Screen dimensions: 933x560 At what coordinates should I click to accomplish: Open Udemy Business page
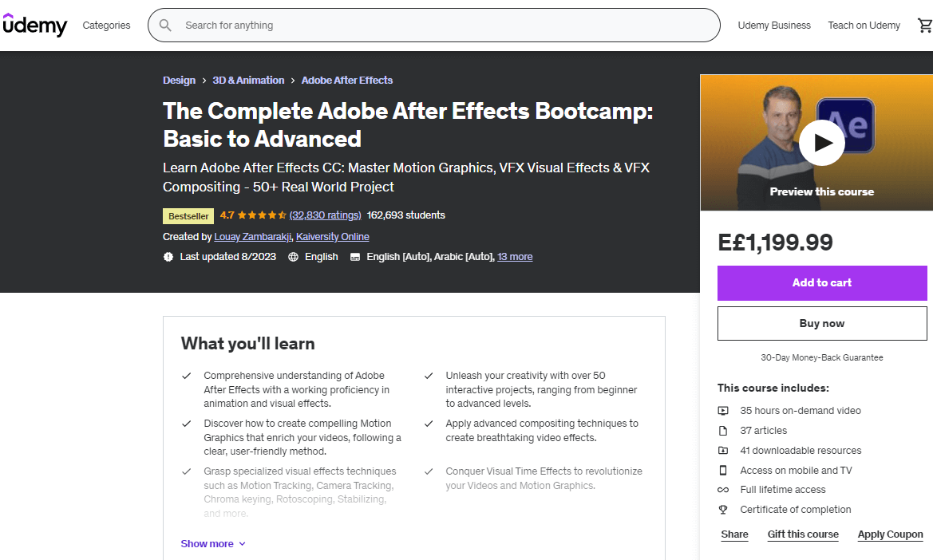coord(773,26)
